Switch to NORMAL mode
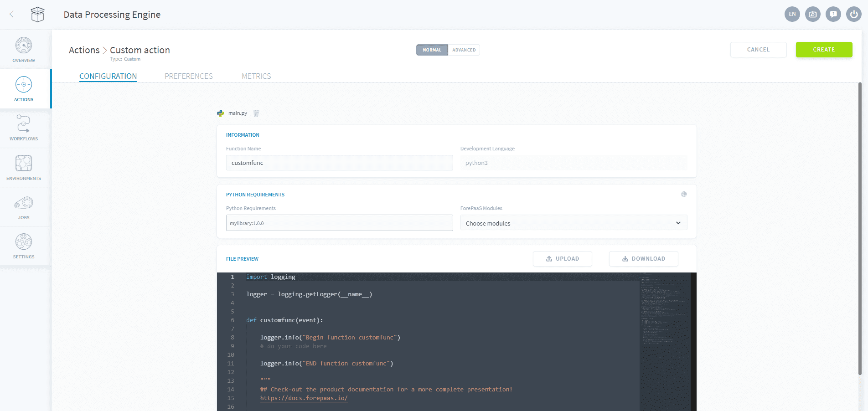This screenshot has height=411, width=868. point(432,50)
